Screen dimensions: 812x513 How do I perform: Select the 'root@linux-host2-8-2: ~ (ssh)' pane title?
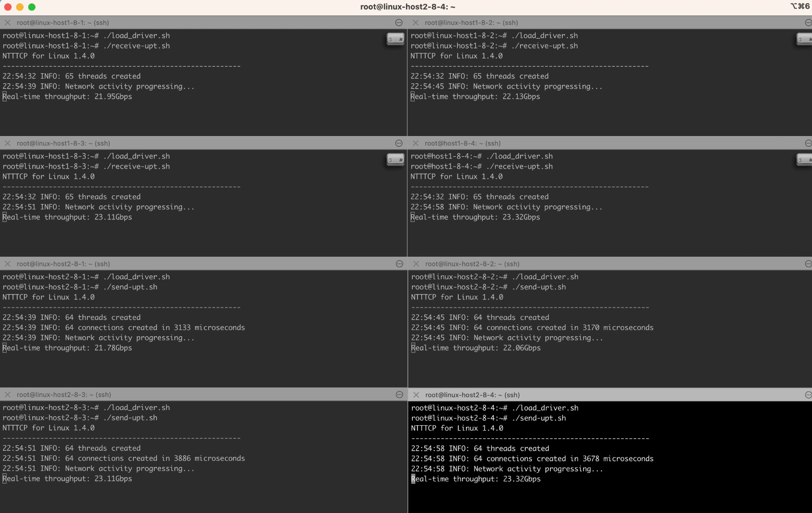click(472, 264)
